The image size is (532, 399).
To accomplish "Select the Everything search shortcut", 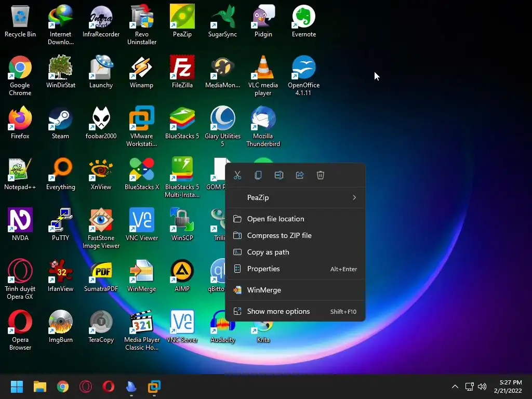I will 60,174.
